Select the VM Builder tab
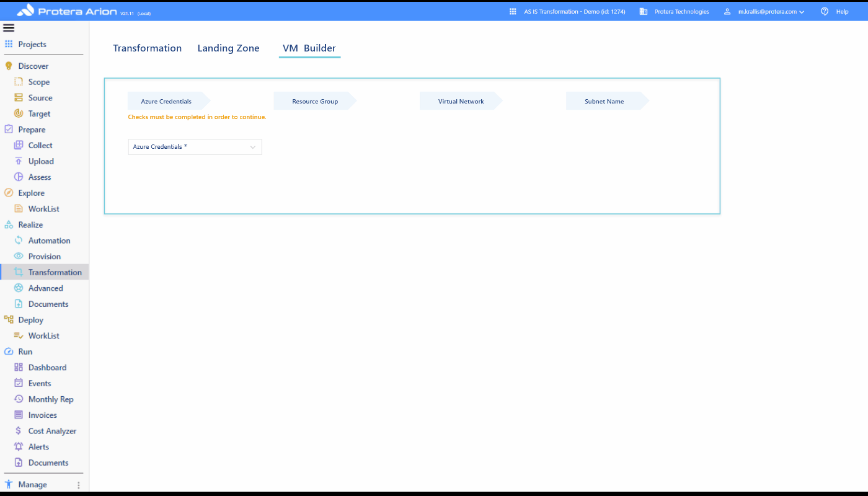Viewport: 868px width, 496px height. pyautogui.click(x=309, y=48)
